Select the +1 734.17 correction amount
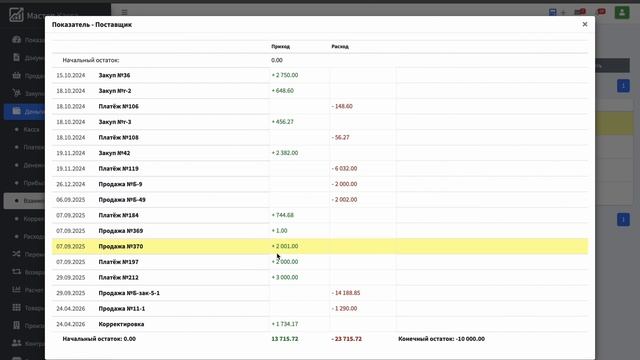Viewport: 640px width, 360px height. (285, 324)
